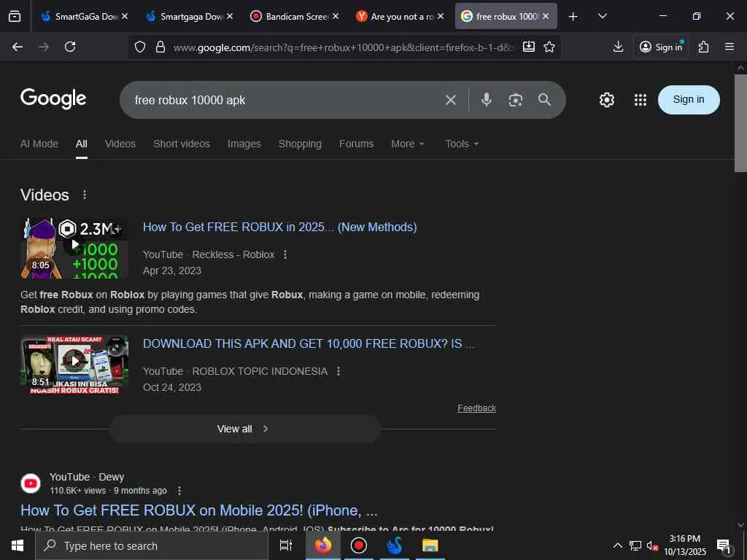Open Firefox View icon

coord(15,16)
